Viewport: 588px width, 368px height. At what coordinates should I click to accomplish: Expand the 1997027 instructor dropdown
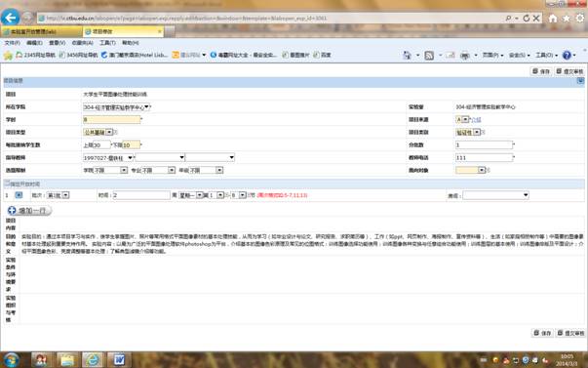click(108, 157)
